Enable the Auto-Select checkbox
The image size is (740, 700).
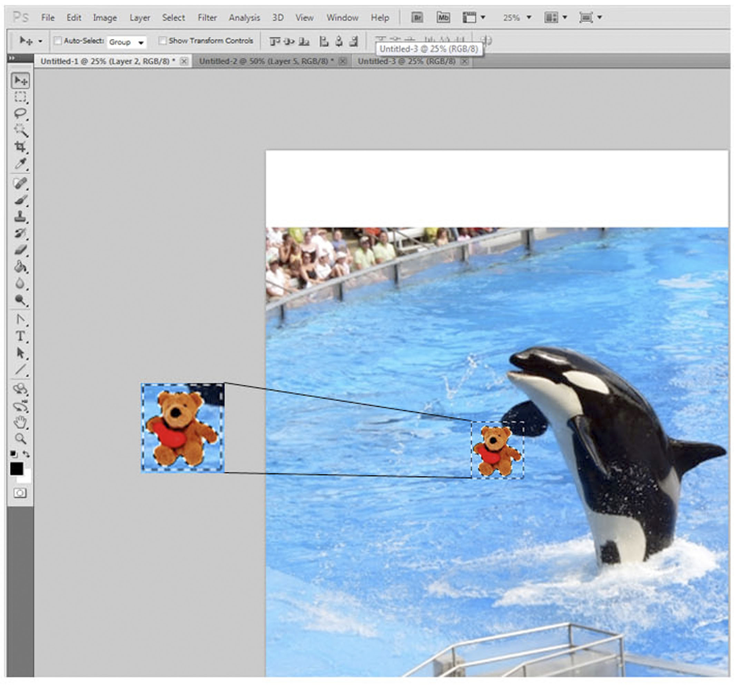(58, 41)
